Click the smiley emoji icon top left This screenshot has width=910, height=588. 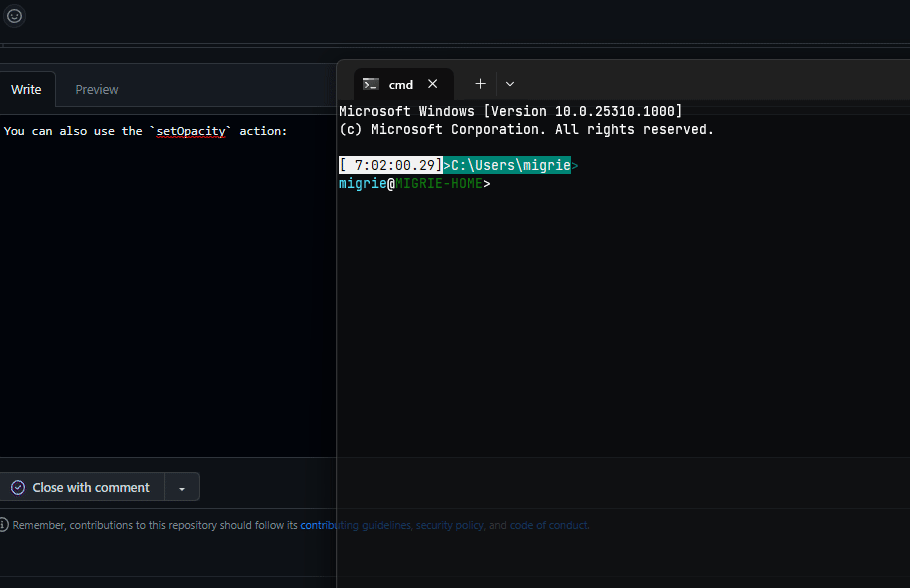(x=14, y=16)
